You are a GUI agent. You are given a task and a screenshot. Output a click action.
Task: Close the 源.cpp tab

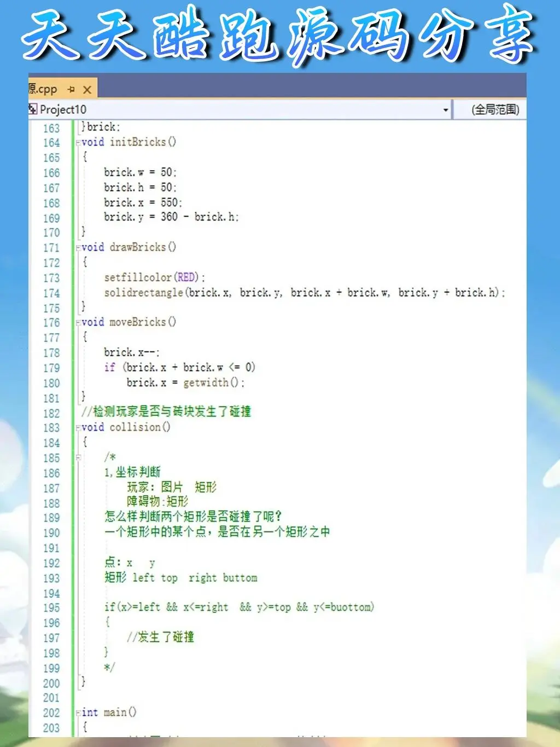point(87,90)
